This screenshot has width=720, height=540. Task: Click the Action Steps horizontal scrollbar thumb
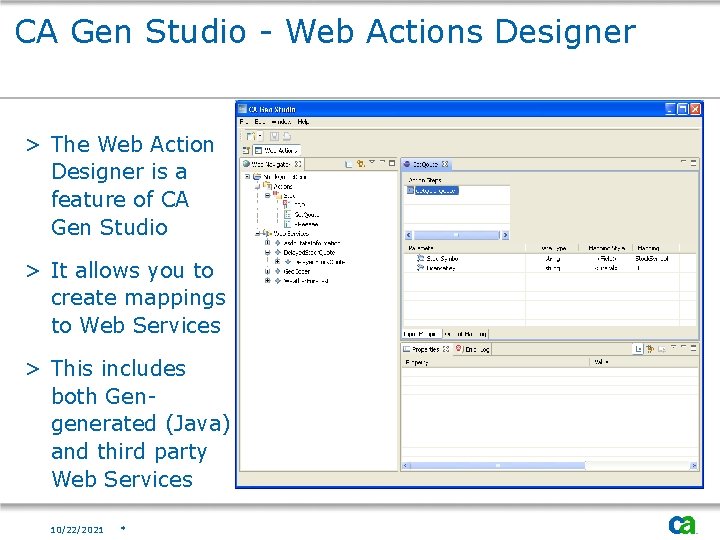tap(456, 235)
